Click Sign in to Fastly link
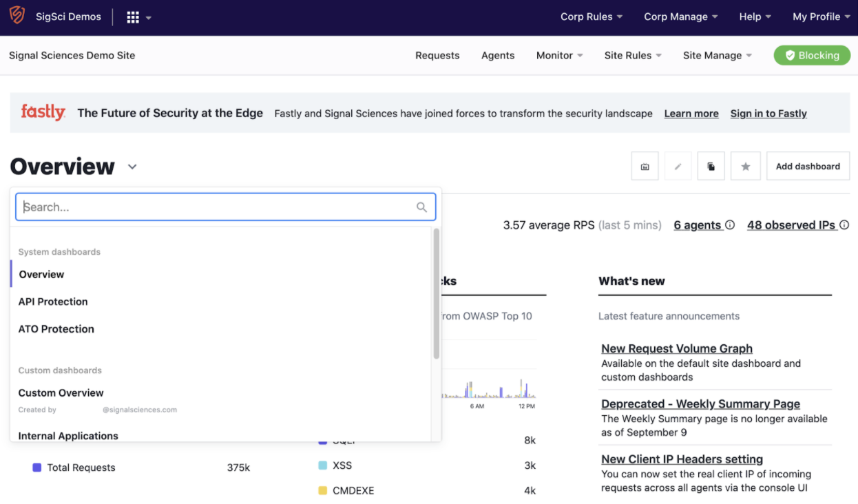 [x=768, y=114]
